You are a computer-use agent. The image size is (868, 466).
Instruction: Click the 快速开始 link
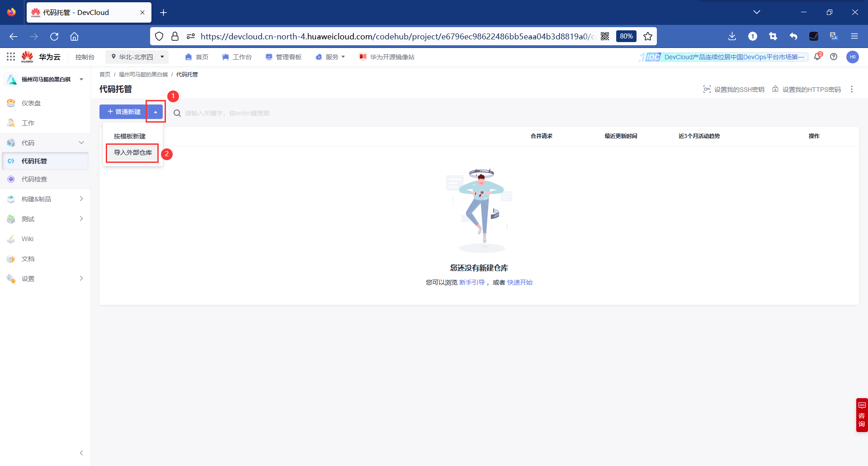click(519, 282)
